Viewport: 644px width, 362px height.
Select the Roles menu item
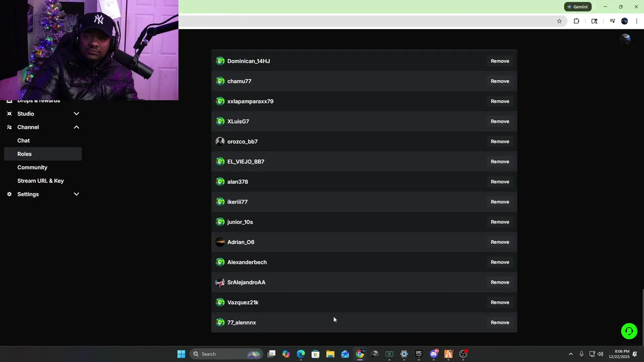[x=43, y=154]
